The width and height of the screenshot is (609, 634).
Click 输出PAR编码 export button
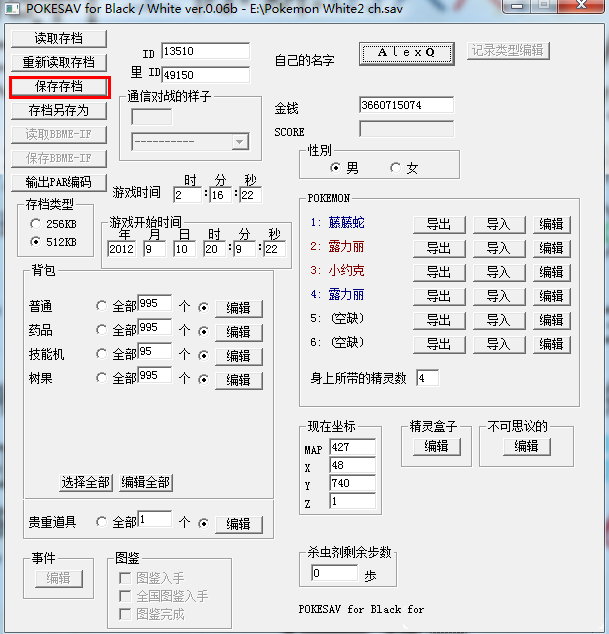pyautogui.click(x=59, y=182)
